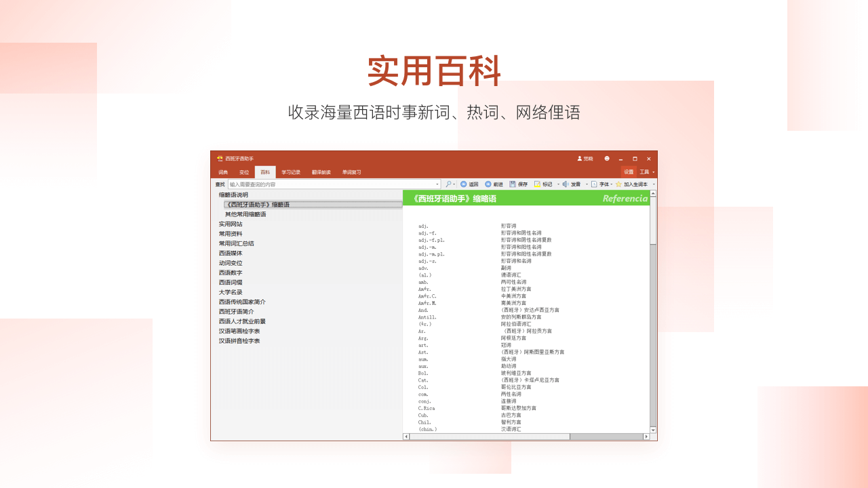Click the username 党晓 label
Viewport: 868px width, 488px height.
(588, 159)
